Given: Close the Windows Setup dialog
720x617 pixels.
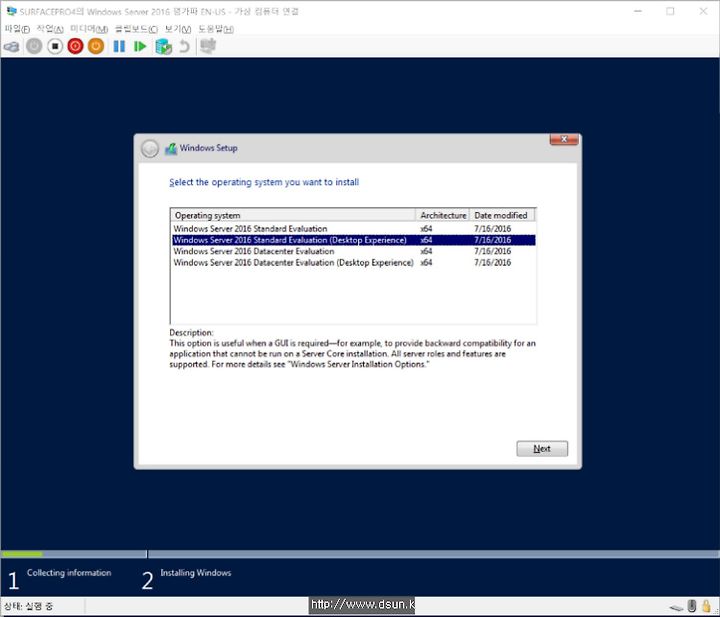Looking at the screenshot, I should coord(564,139).
